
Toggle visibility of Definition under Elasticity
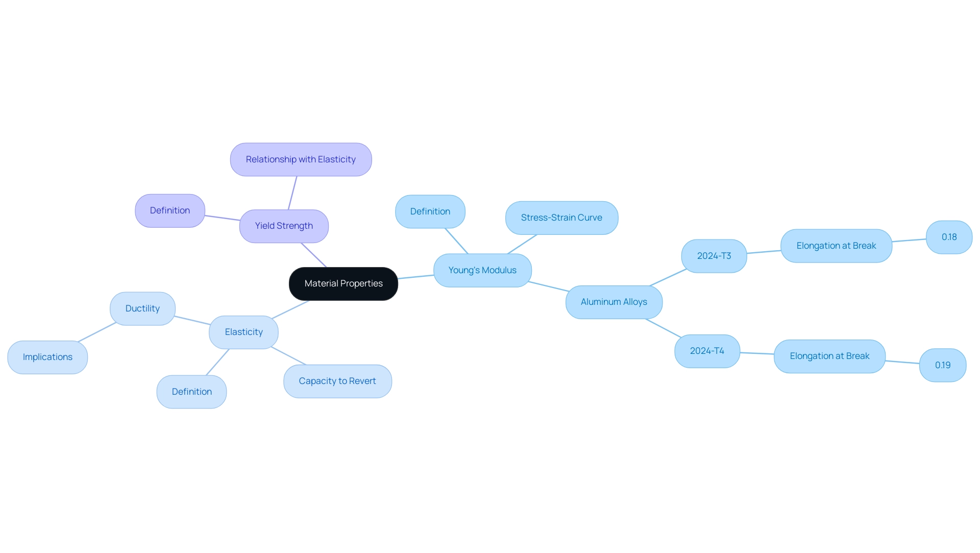click(x=192, y=391)
